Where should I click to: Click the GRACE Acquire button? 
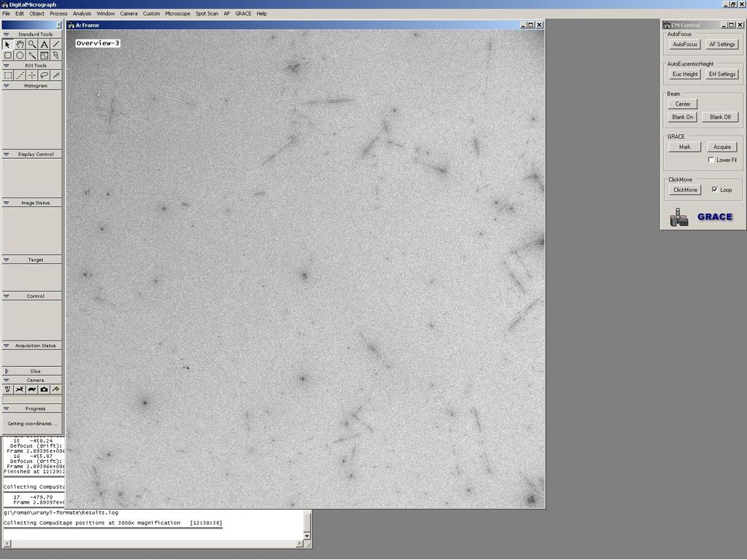[722, 147]
